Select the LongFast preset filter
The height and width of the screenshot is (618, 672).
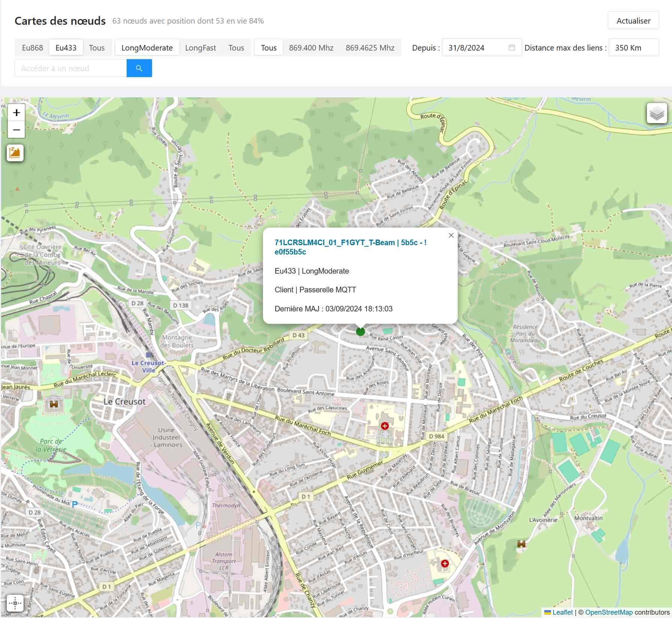coord(200,48)
